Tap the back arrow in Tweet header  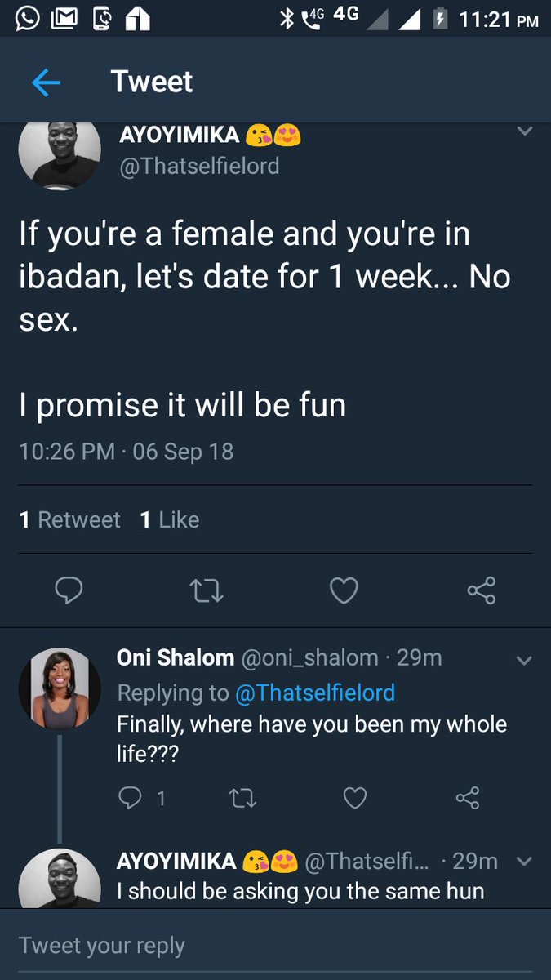(x=46, y=82)
